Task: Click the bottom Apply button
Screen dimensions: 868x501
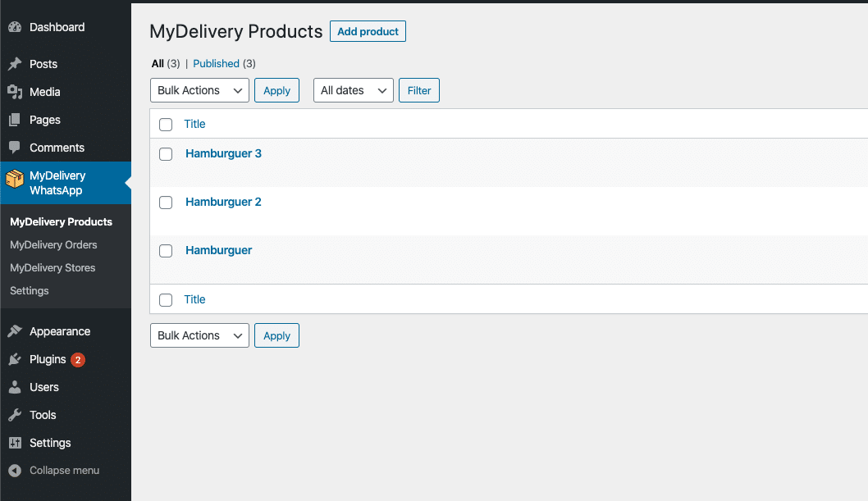Action: tap(276, 335)
